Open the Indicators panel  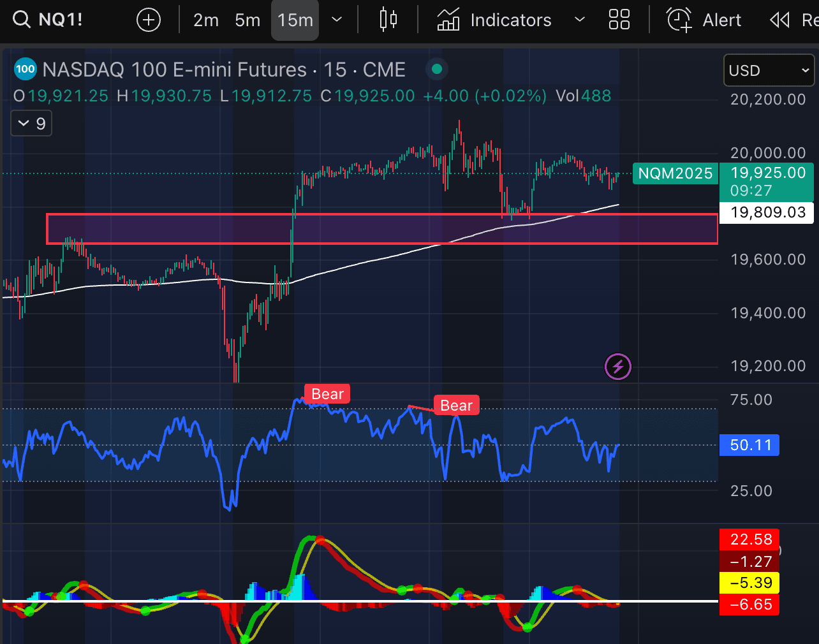(495, 20)
